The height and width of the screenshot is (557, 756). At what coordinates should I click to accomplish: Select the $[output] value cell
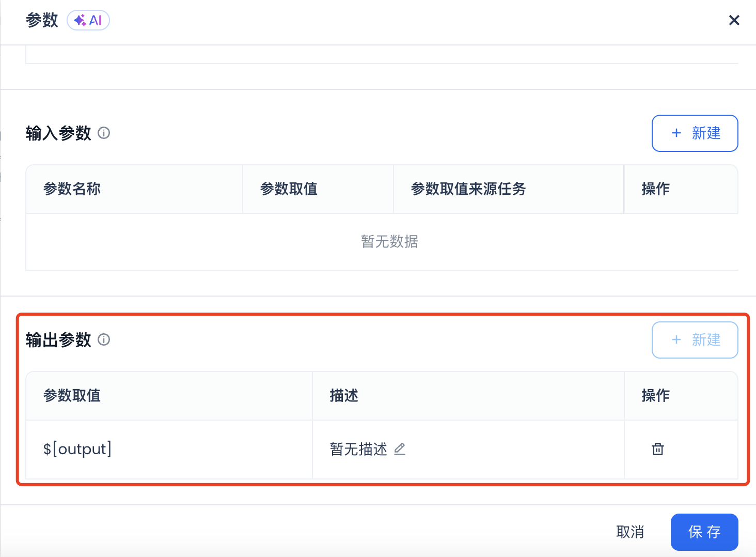pyautogui.click(x=169, y=449)
